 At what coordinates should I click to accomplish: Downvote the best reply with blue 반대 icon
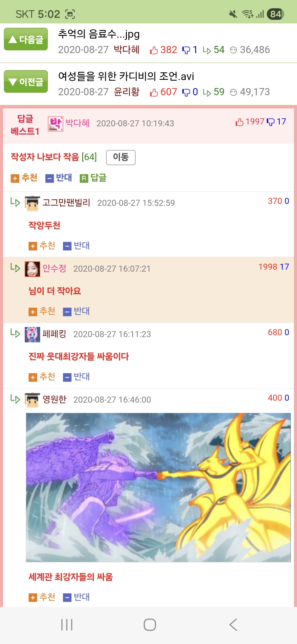pyautogui.click(x=59, y=178)
